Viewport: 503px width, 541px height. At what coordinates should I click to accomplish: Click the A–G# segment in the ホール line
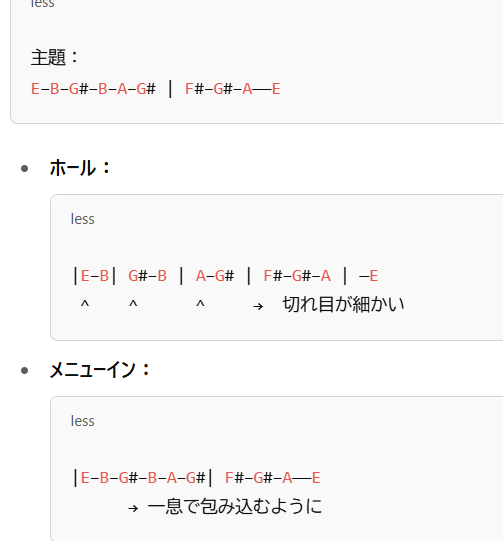(x=215, y=276)
